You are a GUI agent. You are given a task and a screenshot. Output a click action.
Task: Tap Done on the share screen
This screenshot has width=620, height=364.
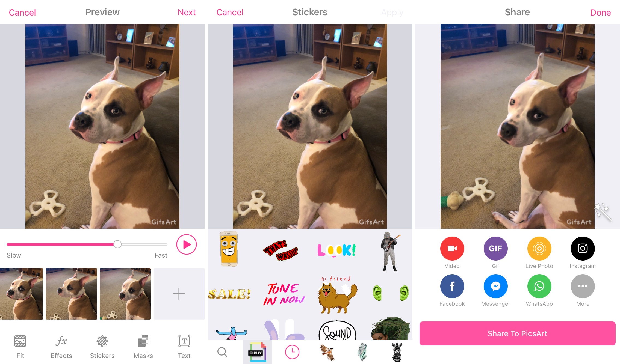601,12
